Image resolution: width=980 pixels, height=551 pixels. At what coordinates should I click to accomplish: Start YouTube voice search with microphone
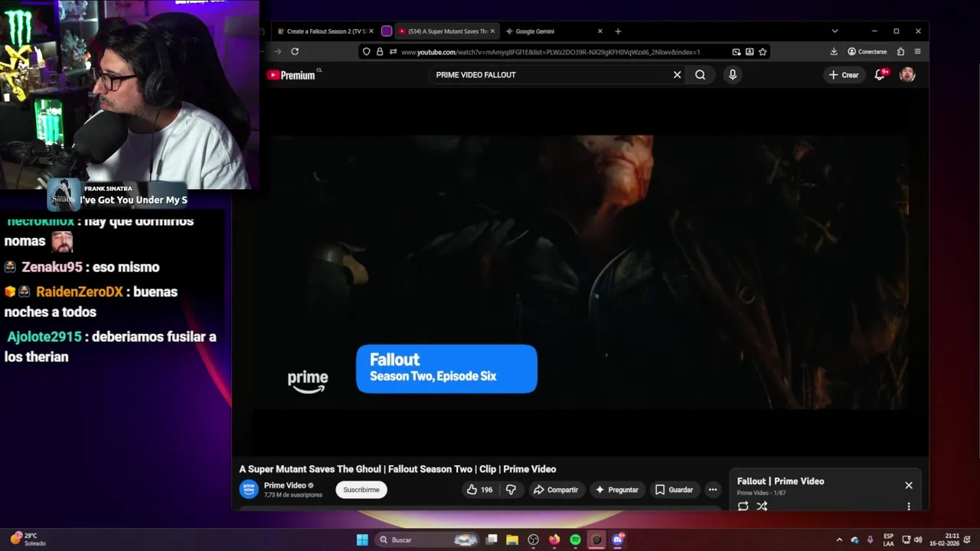[733, 75]
